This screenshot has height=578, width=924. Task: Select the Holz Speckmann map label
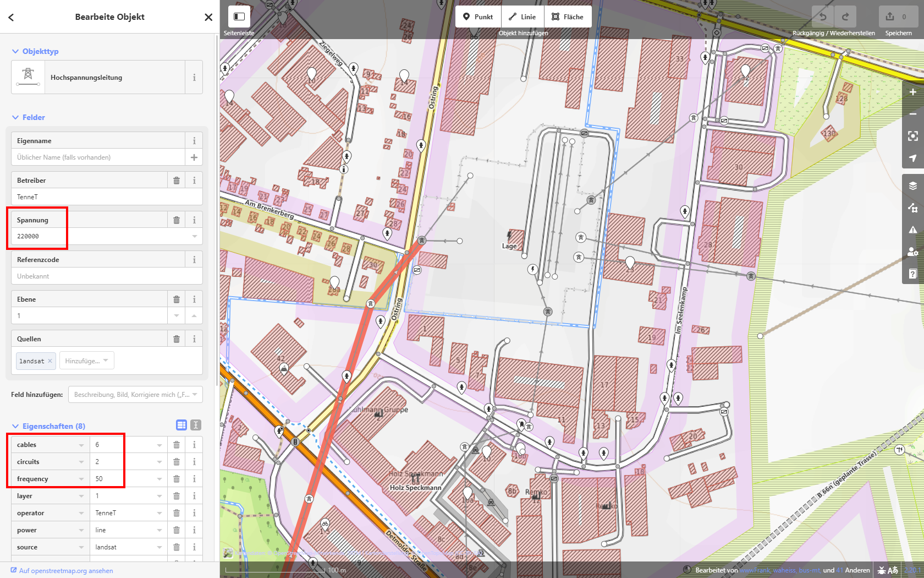[415, 488]
